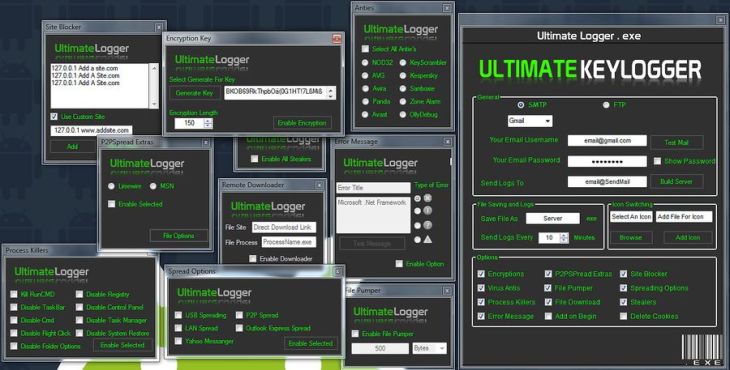Tick the USB Spreading checkbox
The image size is (730, 370).
pyautogui.click(x=178, y=315)
